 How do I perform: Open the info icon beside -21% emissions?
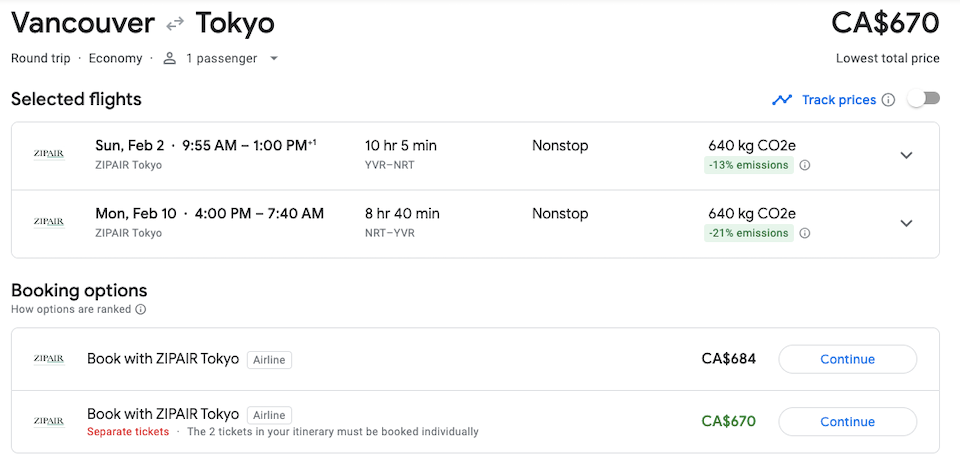805,233
